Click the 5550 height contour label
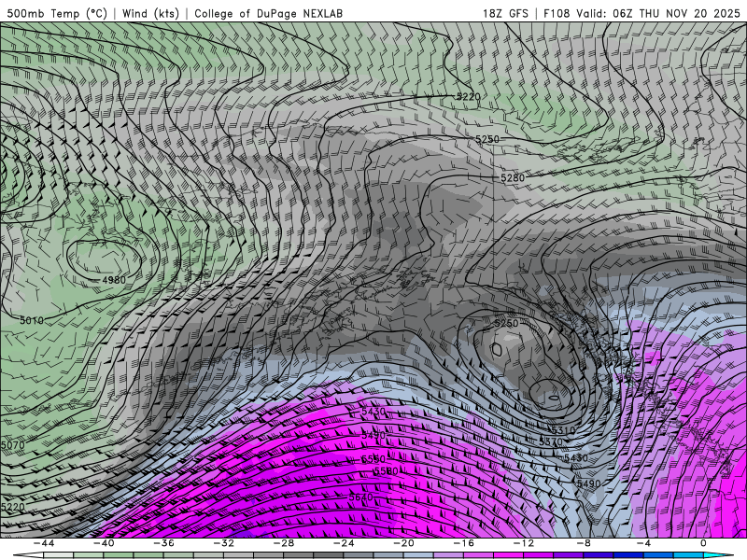The width and height of the screenshot is (747, 560). 373,459
